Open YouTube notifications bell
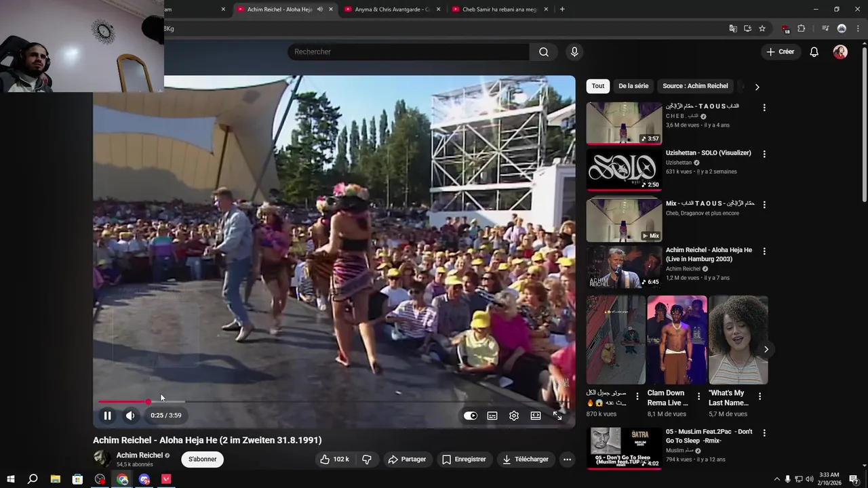Viewport: 868px width, 488px height. pyautogui.click(x=814, y=52)
